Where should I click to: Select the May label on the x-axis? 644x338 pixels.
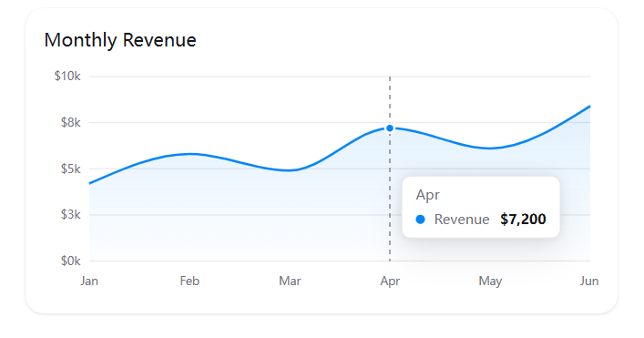tap(490, 282)
